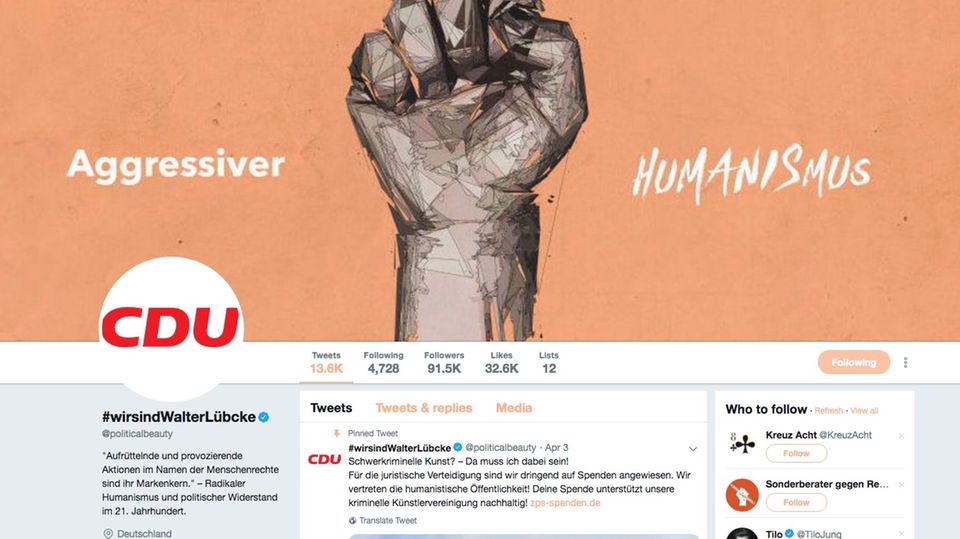Open the Kreuz Acht clubs avatar

pyautogui.click(x=742, y=443)
